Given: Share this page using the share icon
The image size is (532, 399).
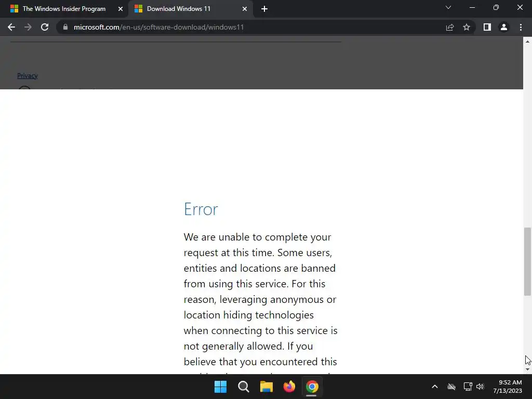Looking at the screenshot, I should coord(450,27).
